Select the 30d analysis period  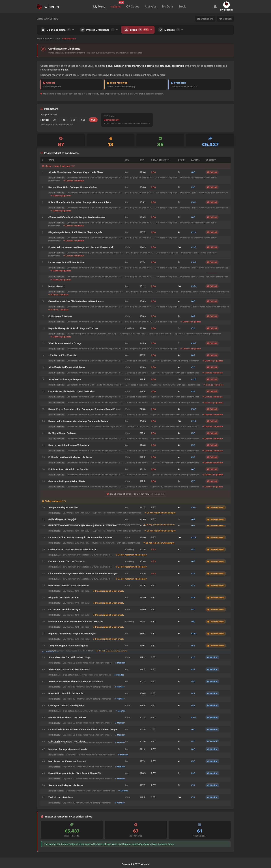[73, 120]
